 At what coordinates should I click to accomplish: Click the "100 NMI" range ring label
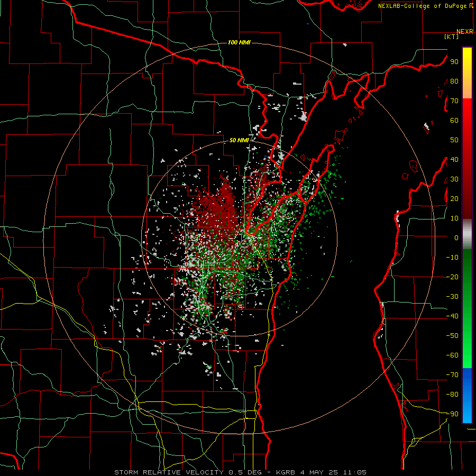(239, 42)
